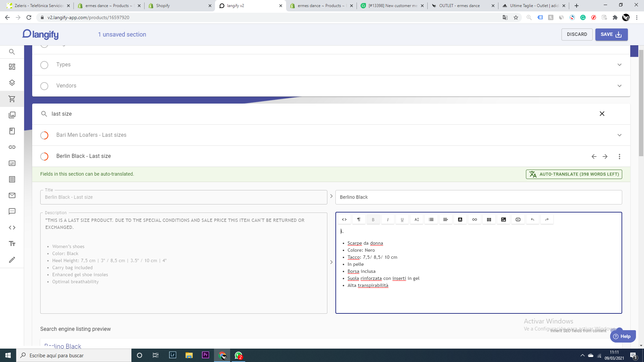Open the bookmark page sidebar icon
Image resolution: width=644 pixels, height=362 pixels.
pos(12,131)
